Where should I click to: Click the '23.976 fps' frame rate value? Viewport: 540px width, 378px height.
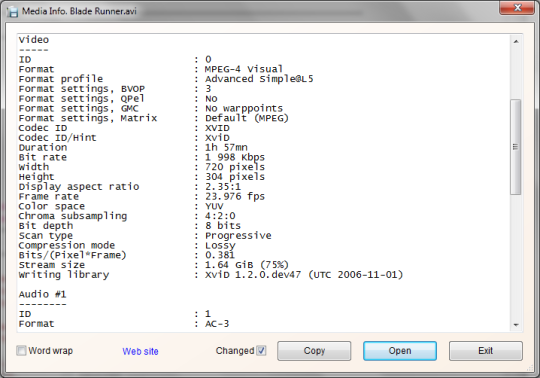coord(235,197)
